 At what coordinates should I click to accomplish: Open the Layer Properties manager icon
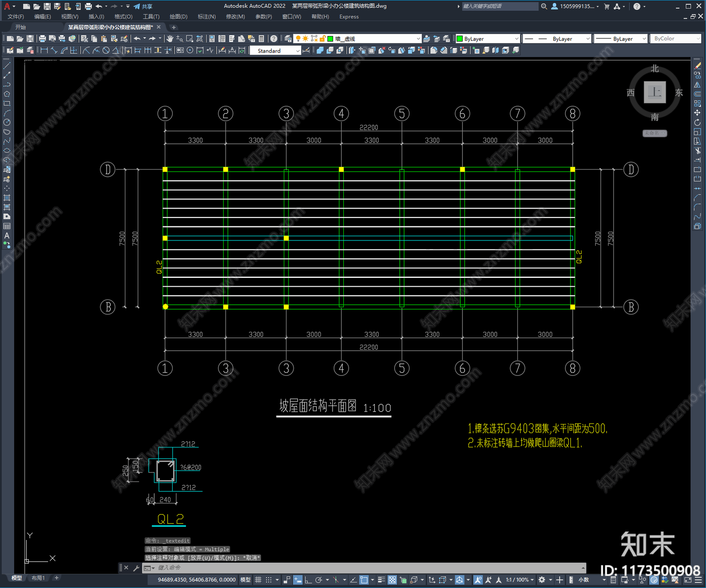point(288,39)
